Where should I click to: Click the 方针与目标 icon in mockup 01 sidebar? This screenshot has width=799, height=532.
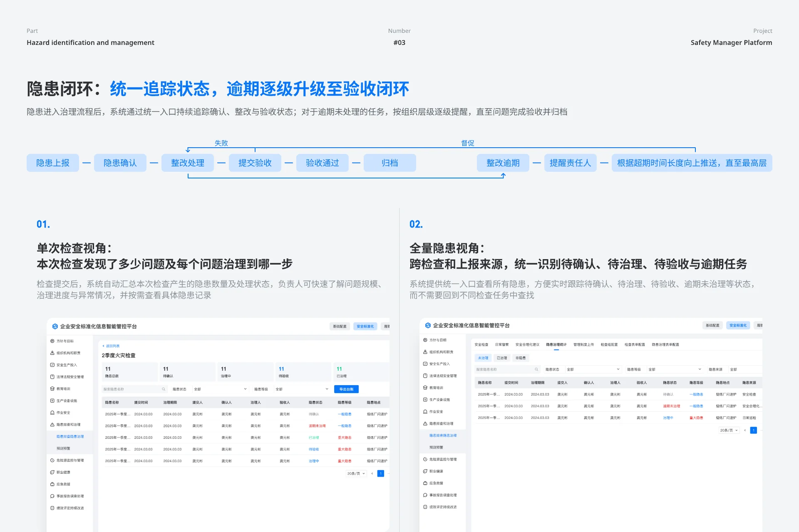coord(52,341)
